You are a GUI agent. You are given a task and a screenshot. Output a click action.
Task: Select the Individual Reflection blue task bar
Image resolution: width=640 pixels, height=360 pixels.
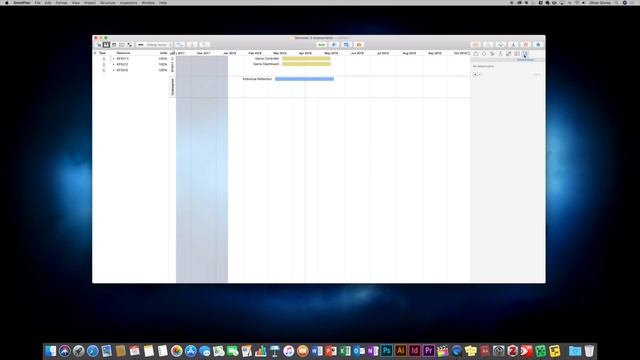pos(304,79)
